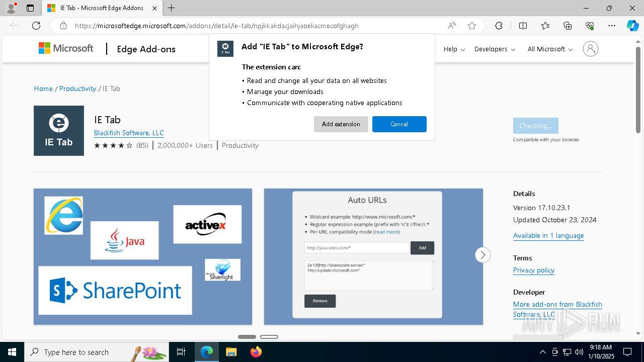The image size is (644, 362).
Task: Open the Extensions puzzle icon
Action: click(x=499, y=26)
